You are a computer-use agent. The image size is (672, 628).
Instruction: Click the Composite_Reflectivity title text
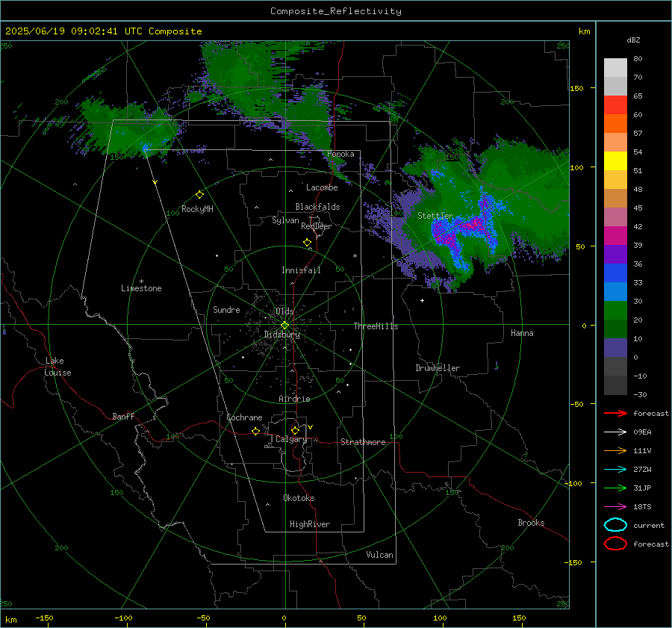pyautogui.click(x=336, y=11)
